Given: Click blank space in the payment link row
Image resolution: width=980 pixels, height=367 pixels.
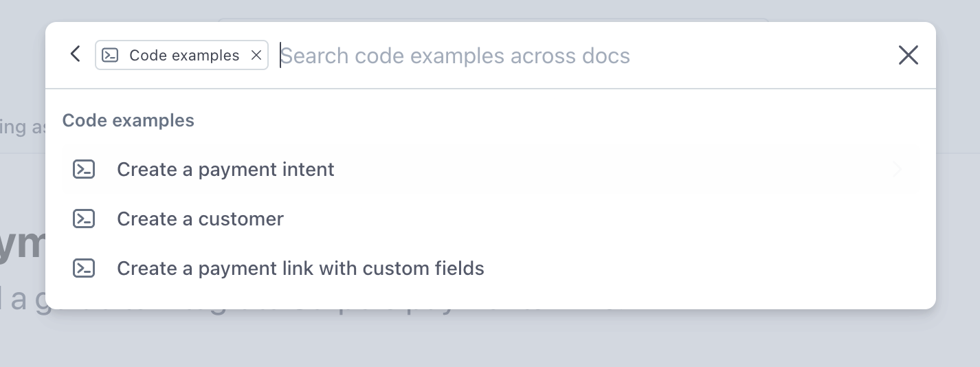Looking at the screenshot, I should coord(687,268).
